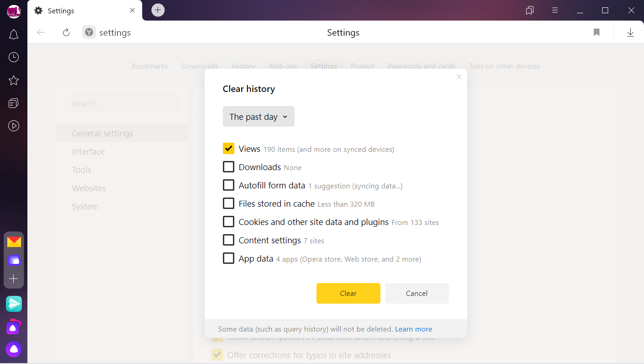The width and height of the screenshot is (644, 364).
Task: Go back using the arrow button
Action: (41, 32)
